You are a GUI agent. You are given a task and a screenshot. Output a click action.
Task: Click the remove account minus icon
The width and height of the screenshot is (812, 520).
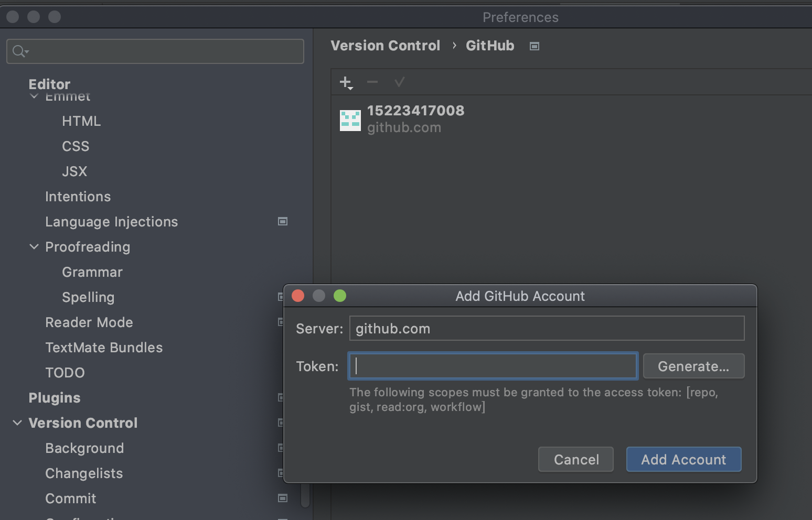[x=372, y=82]
